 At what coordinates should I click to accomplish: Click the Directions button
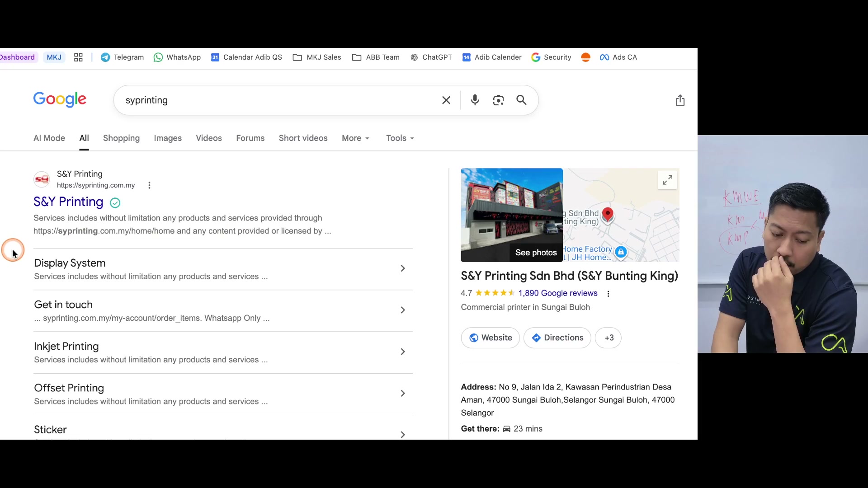[557, 338]
